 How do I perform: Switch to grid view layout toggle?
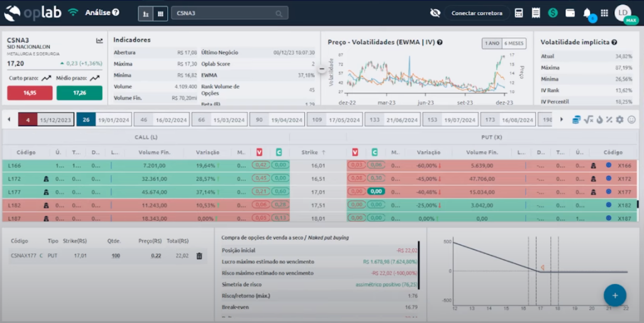[160, 13]
